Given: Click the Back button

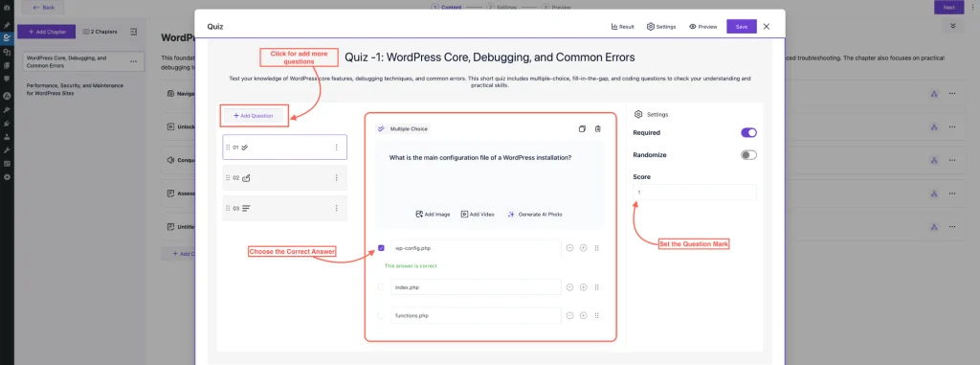Looking at the screenshot, I should click(x=43, y=8).
